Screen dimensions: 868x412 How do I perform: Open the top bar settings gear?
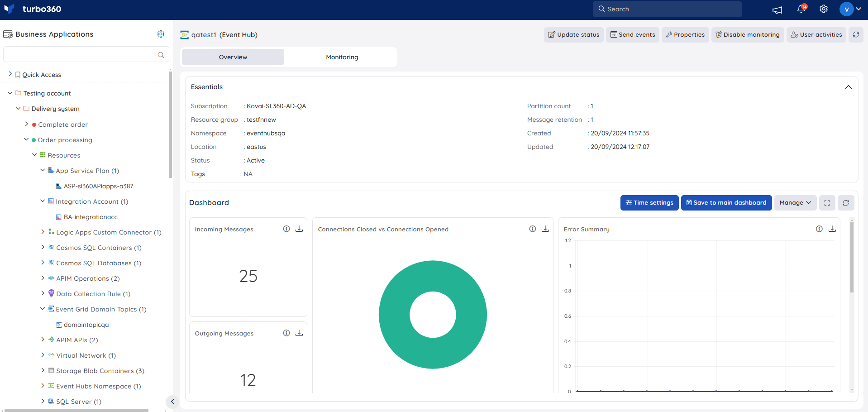coord(824,9)
